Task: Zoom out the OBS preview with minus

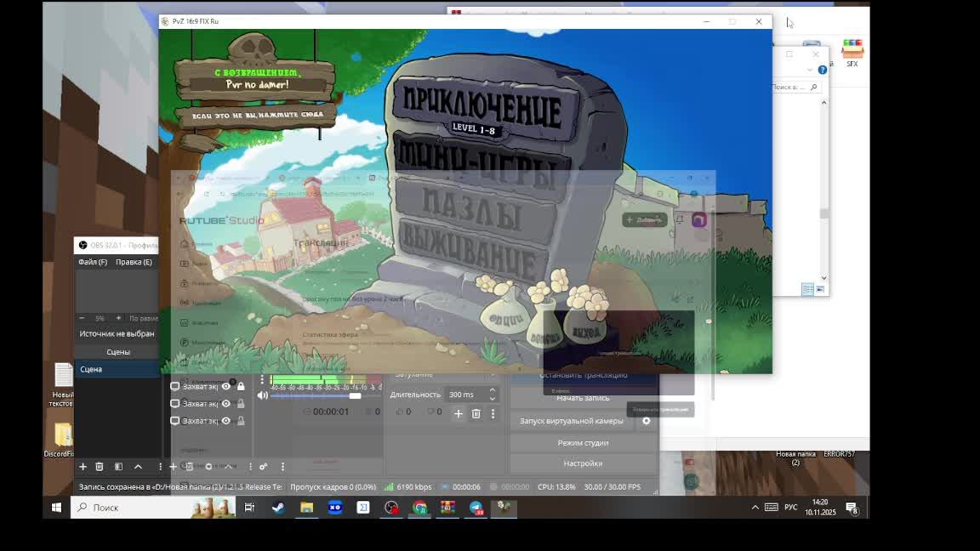Action: 82,318
